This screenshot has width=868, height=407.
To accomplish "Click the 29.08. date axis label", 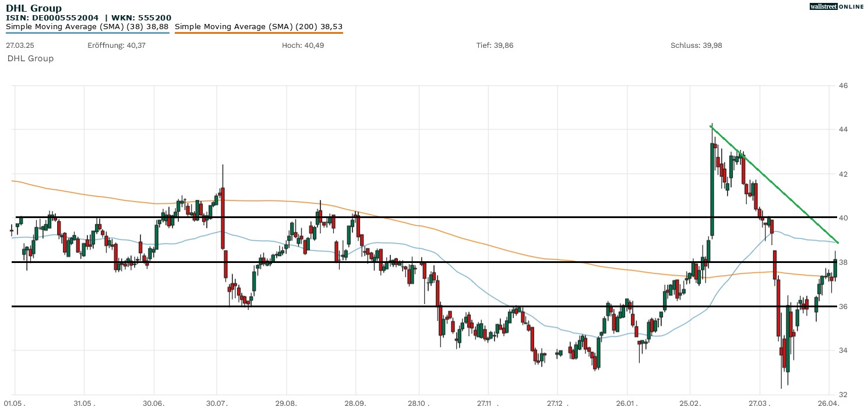I will [x=287, y=403].
